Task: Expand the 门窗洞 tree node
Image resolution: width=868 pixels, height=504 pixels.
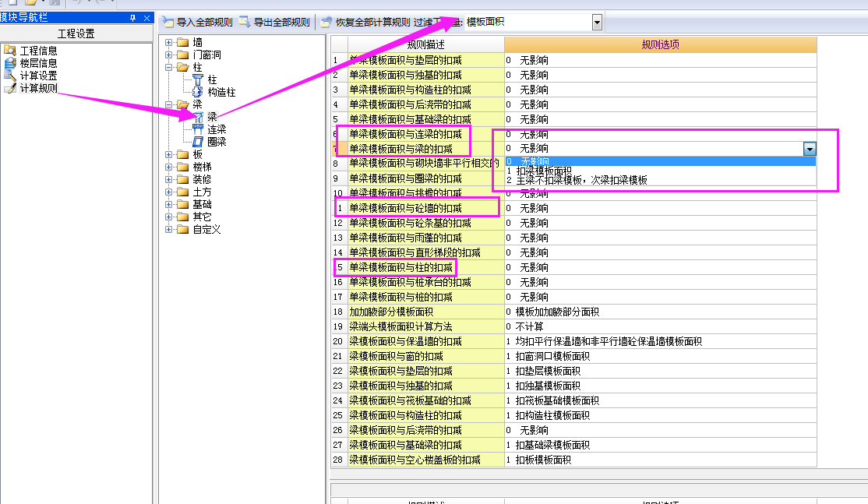Action: click(169, 55)
